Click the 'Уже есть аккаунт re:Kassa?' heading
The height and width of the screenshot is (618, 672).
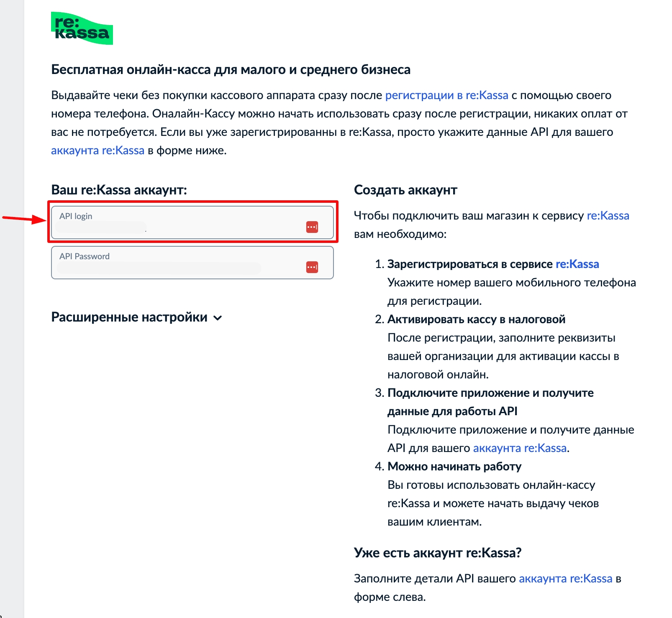(x=438, y=553)
